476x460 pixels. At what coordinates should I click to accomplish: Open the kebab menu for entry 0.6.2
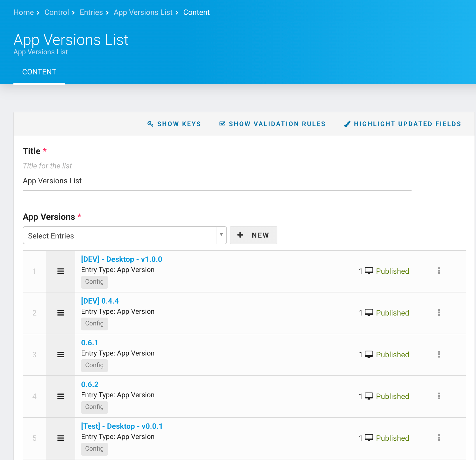(439, 396)
